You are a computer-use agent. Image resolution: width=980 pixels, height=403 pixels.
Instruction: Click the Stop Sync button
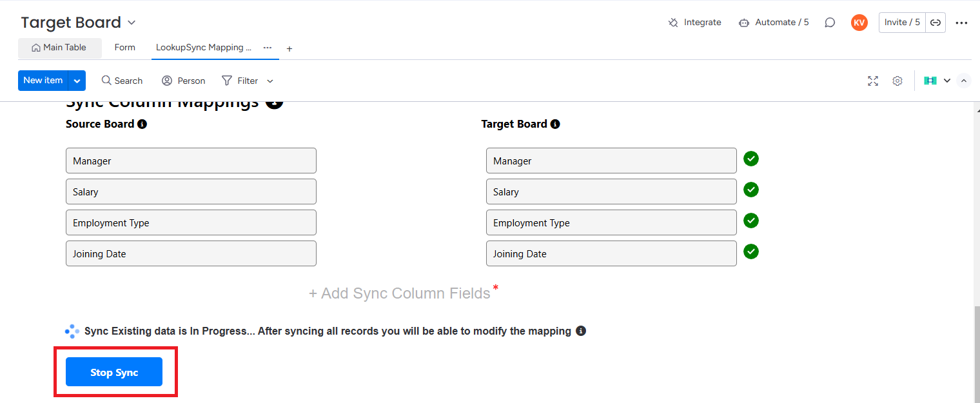(114, 372)
